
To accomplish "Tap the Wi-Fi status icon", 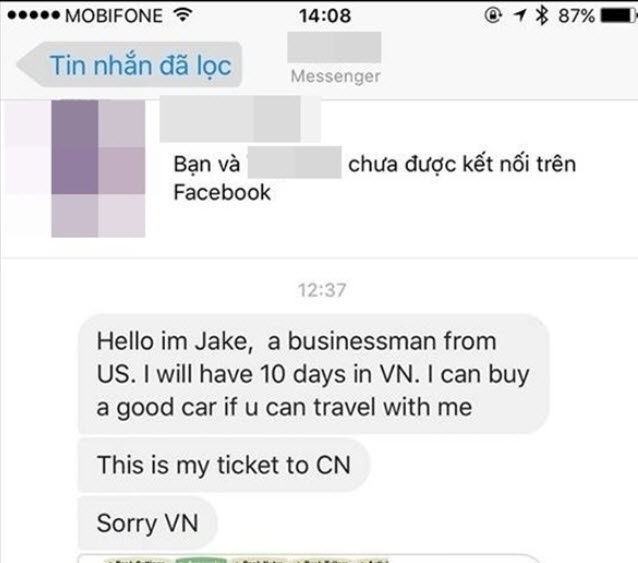I will click(x=183, y=15).
